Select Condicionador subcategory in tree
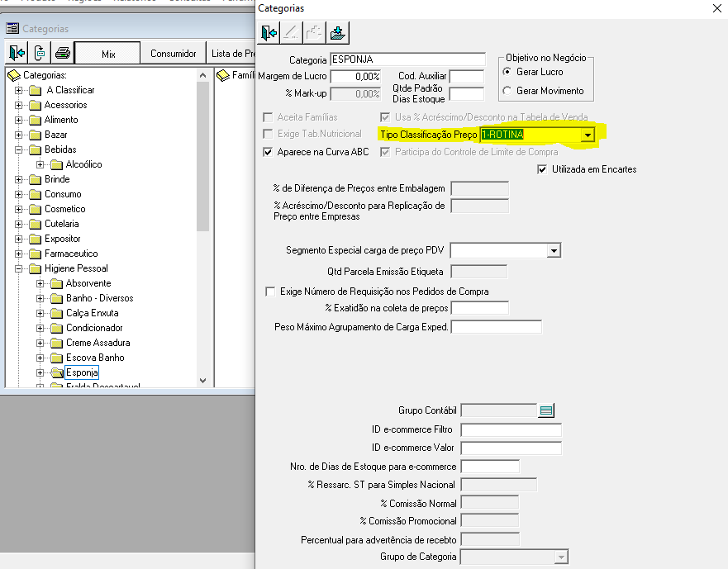The height and width of the screenshot is (569, 728). [94, 328]
